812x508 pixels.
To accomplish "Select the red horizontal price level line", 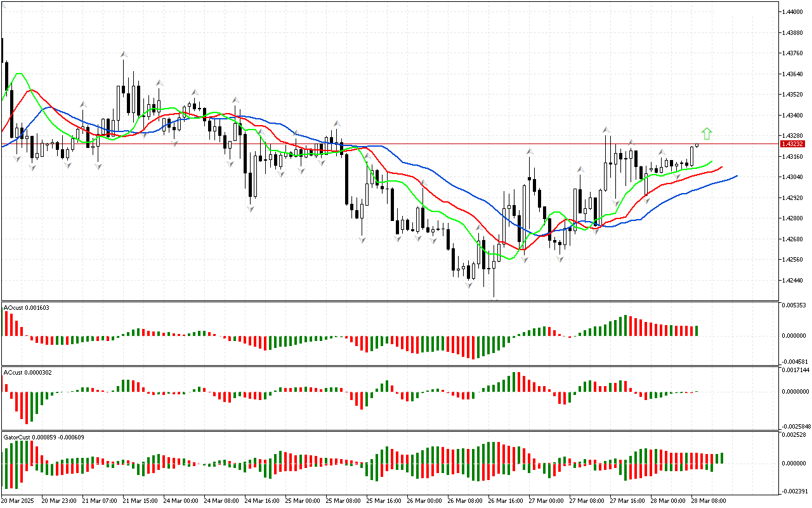I will pyautogui.click(x=390, y=144).
